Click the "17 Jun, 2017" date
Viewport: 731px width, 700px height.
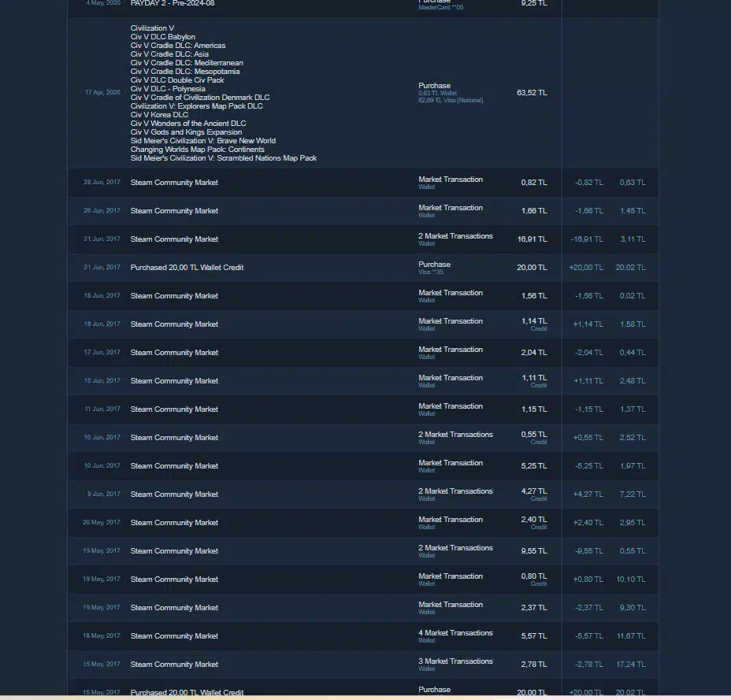click(102, 352)
